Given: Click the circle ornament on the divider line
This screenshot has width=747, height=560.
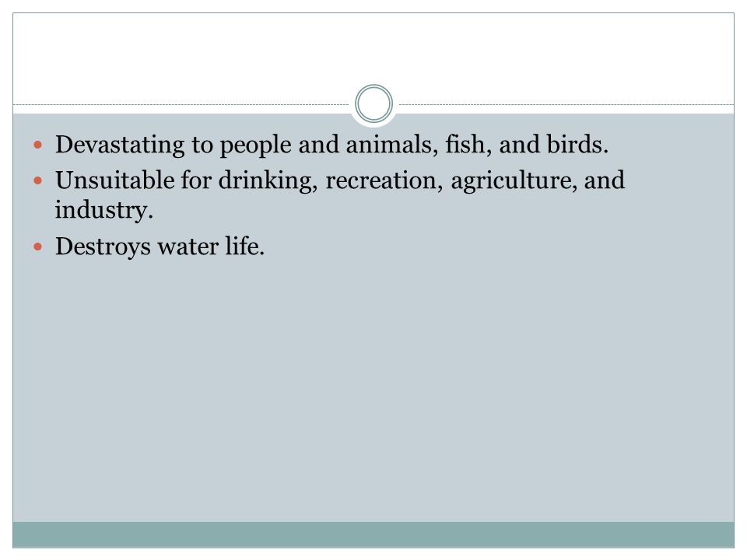Looking at the screenshot, I should (x=374, y=103).
